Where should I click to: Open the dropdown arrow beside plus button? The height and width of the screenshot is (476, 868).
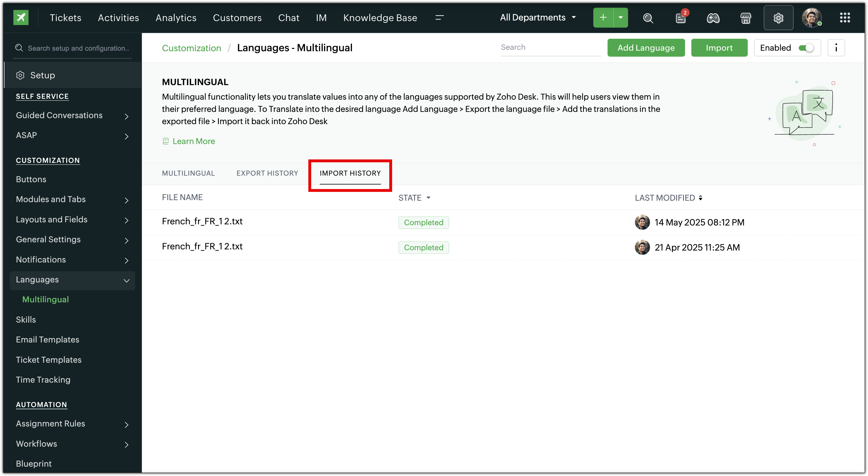click(620, 17)
